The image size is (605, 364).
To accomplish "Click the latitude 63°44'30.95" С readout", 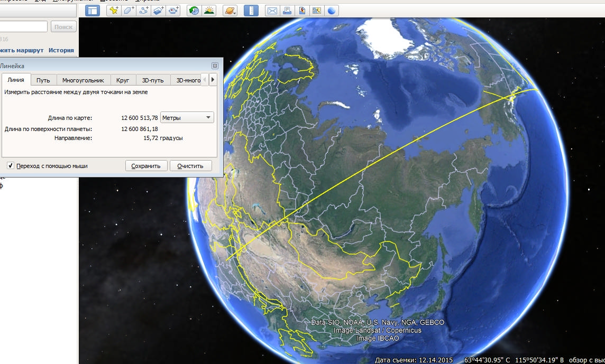I will click(487, 360).
